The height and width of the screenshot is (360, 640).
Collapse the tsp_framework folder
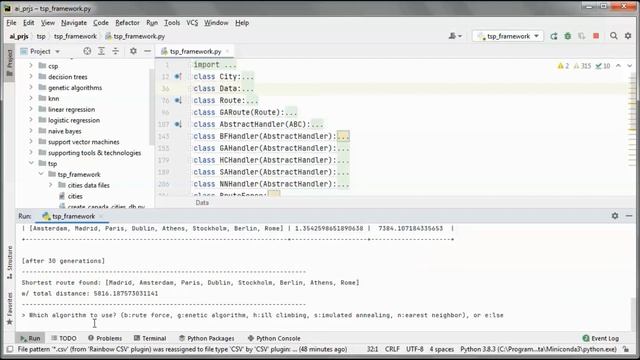click(41, 174)
